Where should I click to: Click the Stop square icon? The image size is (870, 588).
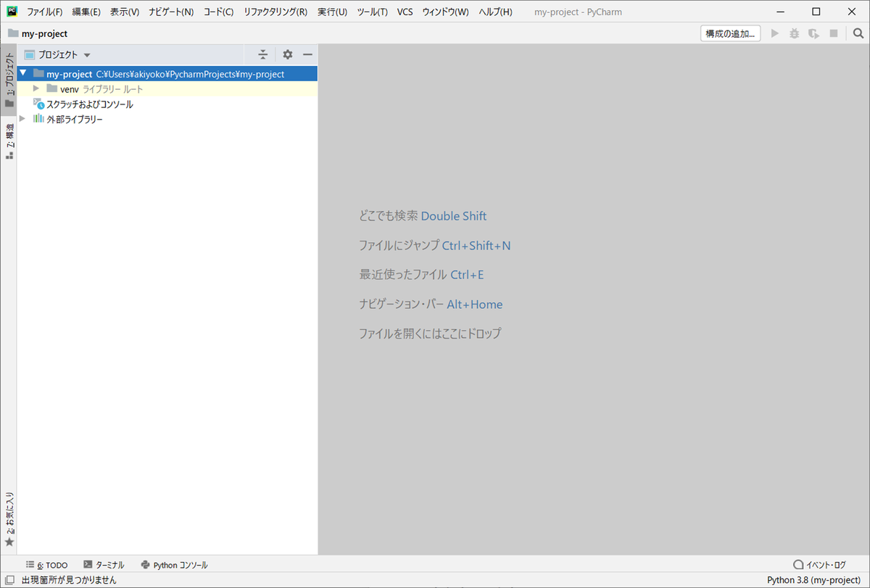pyautogui.click(x=834, y=33)
